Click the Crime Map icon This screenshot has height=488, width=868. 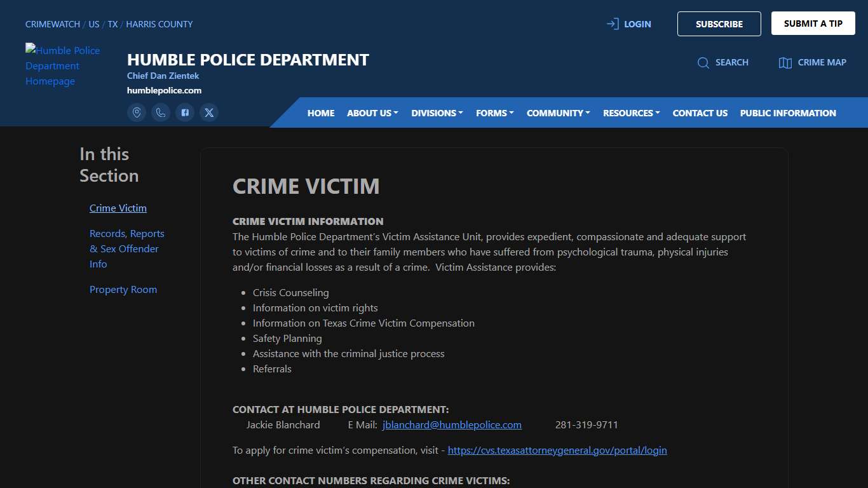pos(785,62)
